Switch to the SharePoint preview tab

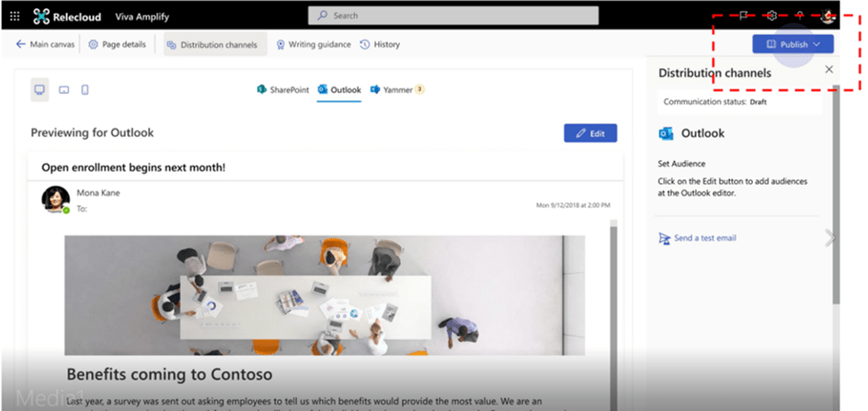[x=282, y=90]
